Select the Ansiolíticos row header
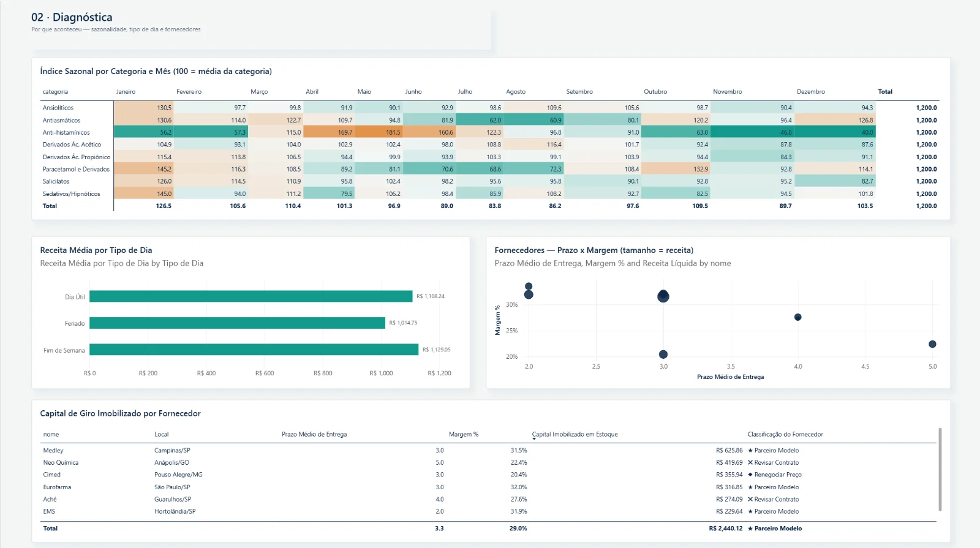Screen dimensions: 980x548 (x=58, y=108)
